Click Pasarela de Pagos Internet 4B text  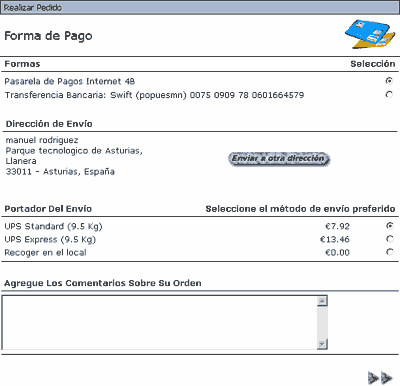[x=70, y=81]
